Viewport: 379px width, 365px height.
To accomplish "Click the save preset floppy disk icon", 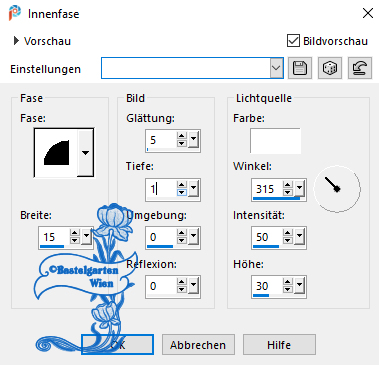I will pyautogui.click(x=300, y=68).
